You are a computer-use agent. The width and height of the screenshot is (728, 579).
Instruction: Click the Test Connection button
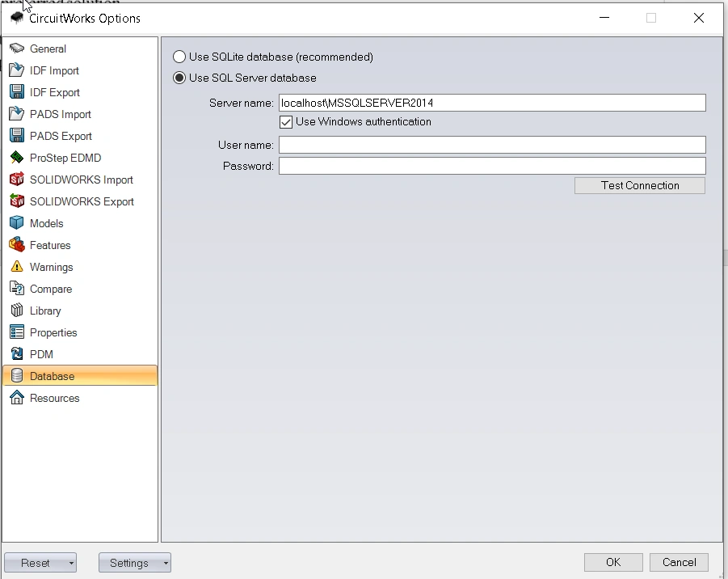(640, 185)
